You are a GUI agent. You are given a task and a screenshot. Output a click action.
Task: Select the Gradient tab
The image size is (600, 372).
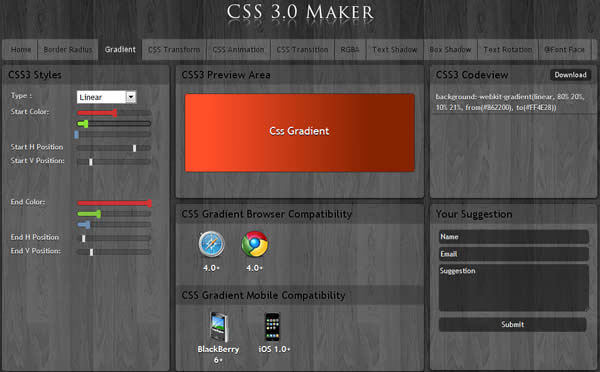coord(120,50)
